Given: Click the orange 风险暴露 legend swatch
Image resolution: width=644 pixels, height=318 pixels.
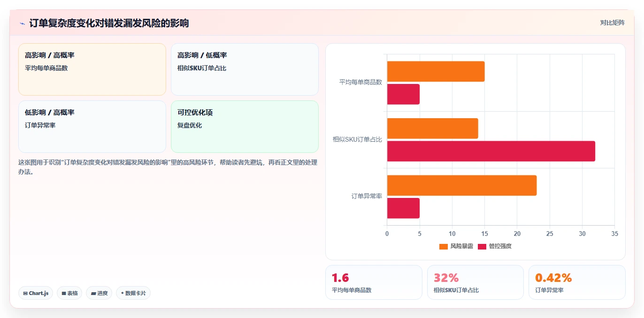Looking at the screenshot, I should click(444, 247).
